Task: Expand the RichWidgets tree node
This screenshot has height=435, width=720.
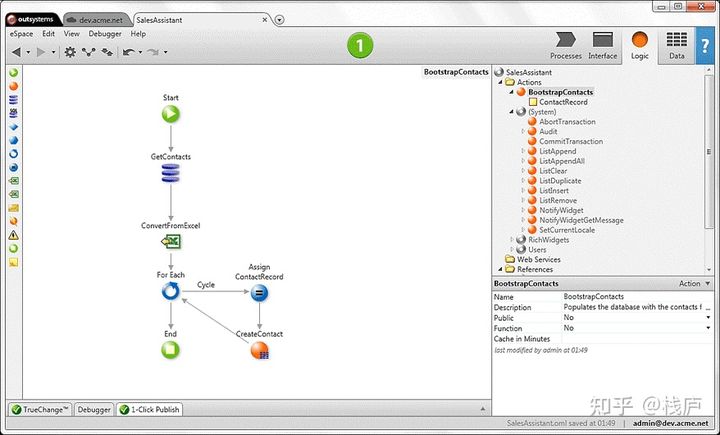Action: [512, 240]
